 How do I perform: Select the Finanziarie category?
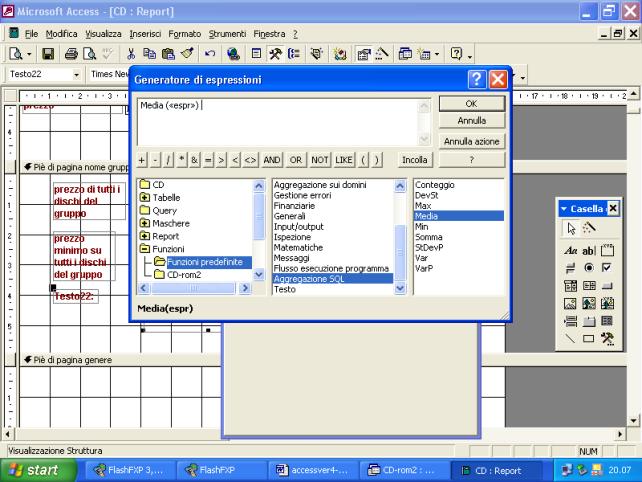(x=294, y=206)
